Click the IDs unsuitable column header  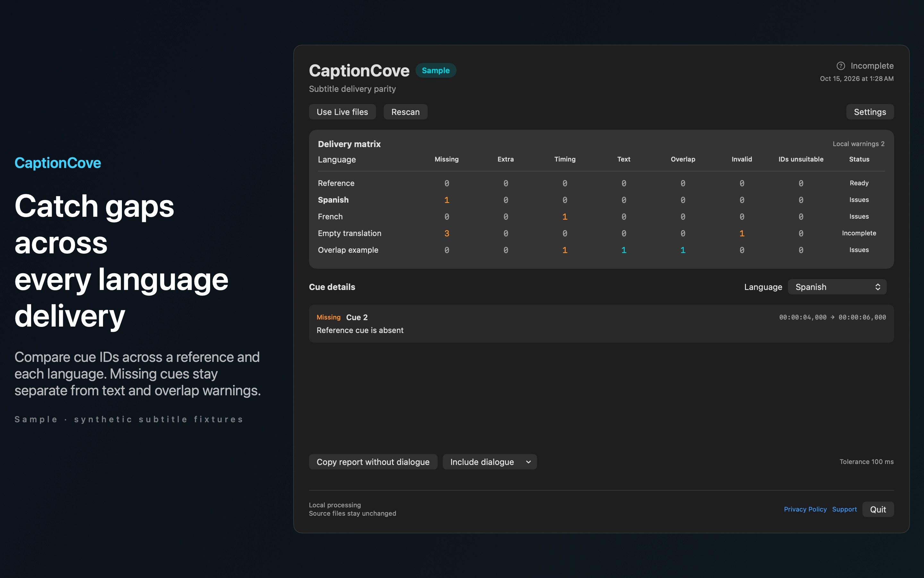tap(801, 159)
